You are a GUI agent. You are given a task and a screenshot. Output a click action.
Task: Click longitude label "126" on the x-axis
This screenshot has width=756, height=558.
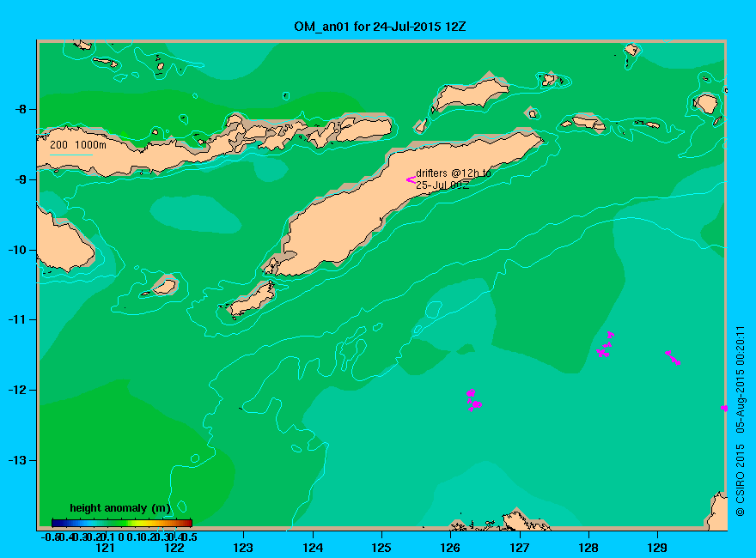[x=450, y=548]
